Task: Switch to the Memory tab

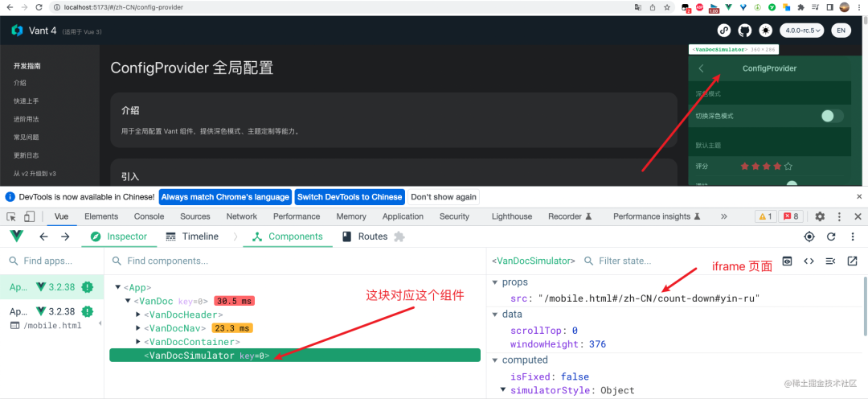Action: click(x=351, y=216)
